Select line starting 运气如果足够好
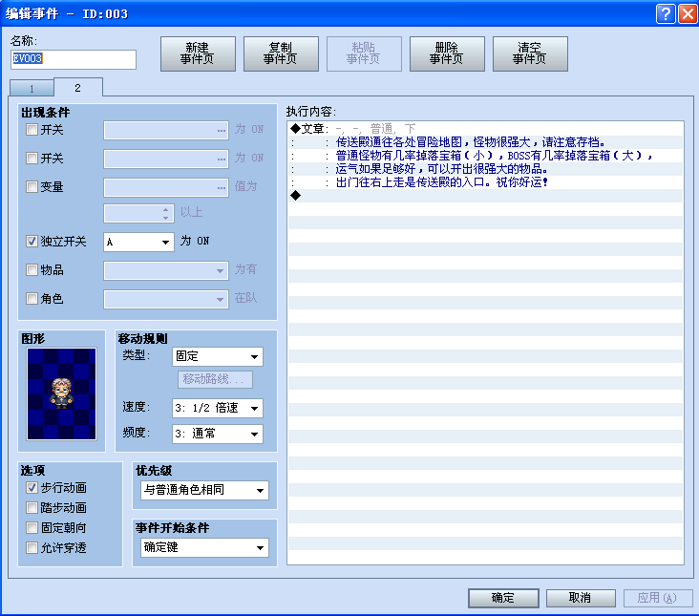The width and height of the screenshot is (699, 616). click(485, 169)
